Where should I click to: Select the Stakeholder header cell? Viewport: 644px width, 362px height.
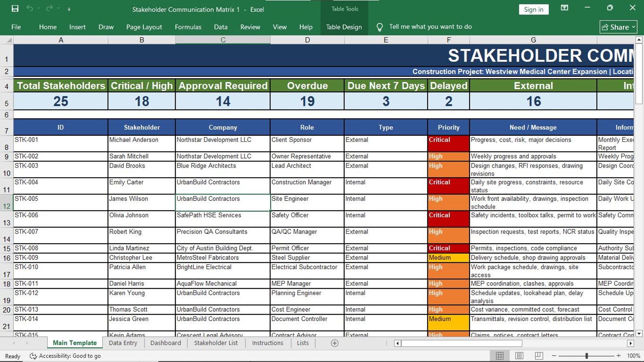[142, 127]
